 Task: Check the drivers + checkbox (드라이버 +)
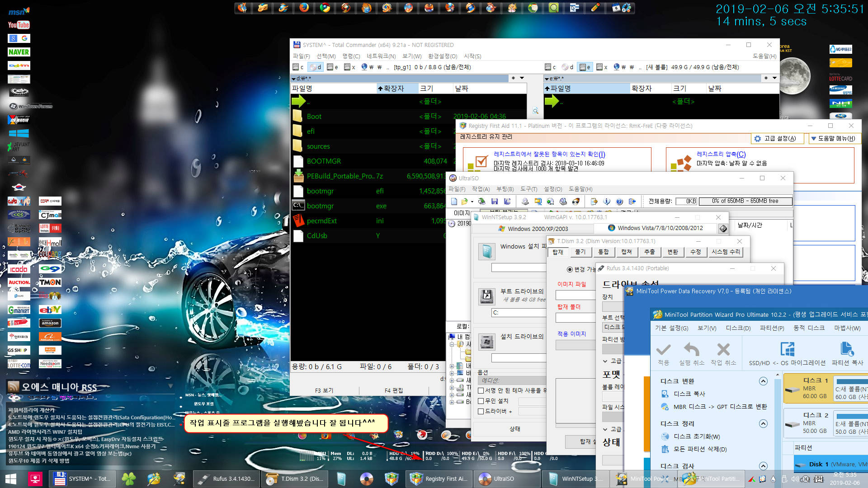coord(481,411)
